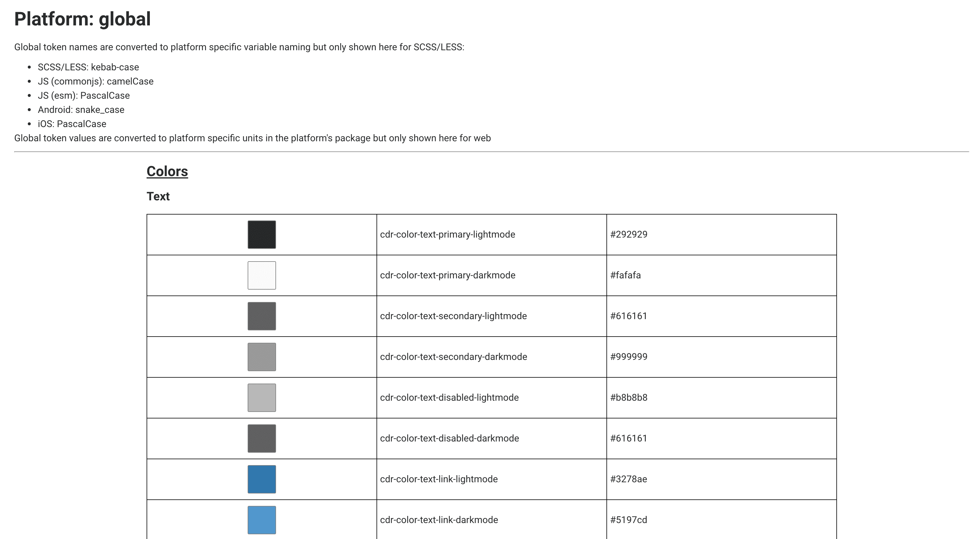Click token name cdr-color-text-disabled-darkmode
The width and height of the screenshot is (980, 539).
[x=449, y=438]
